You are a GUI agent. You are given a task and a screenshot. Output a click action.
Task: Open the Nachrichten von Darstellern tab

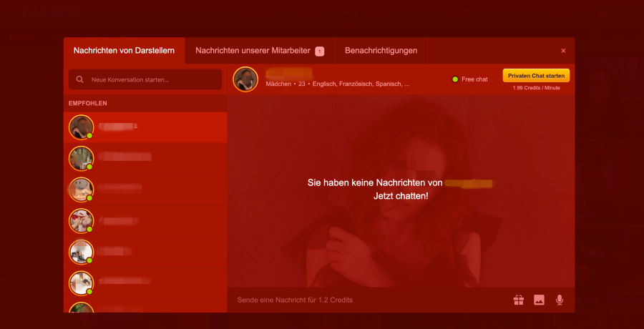(x=124, y=51)
